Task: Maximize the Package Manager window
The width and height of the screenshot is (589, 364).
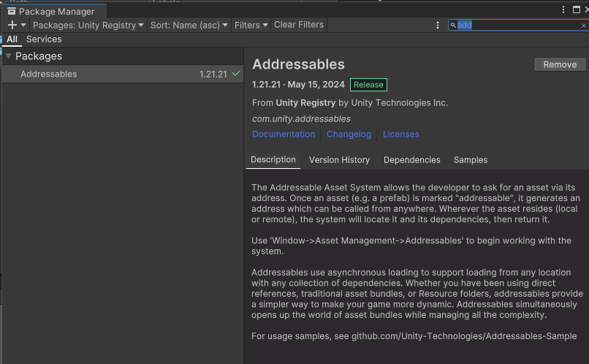Action: (x=577, y=10)
